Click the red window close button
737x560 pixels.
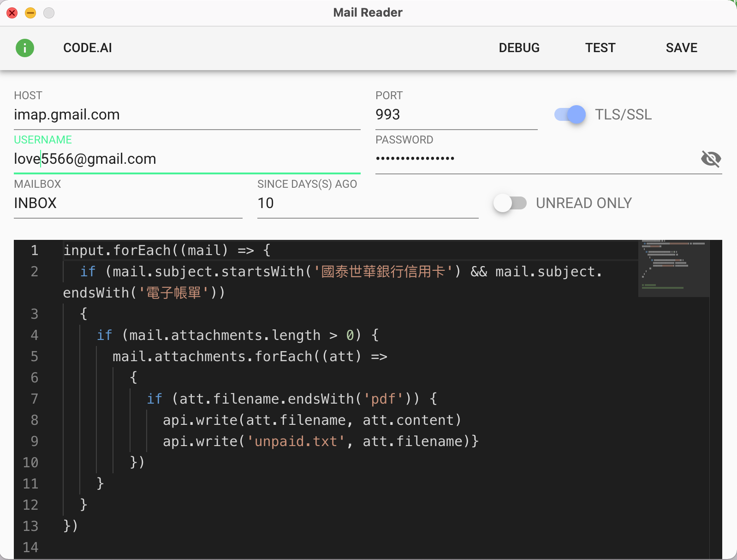click(x=12, y=13)
